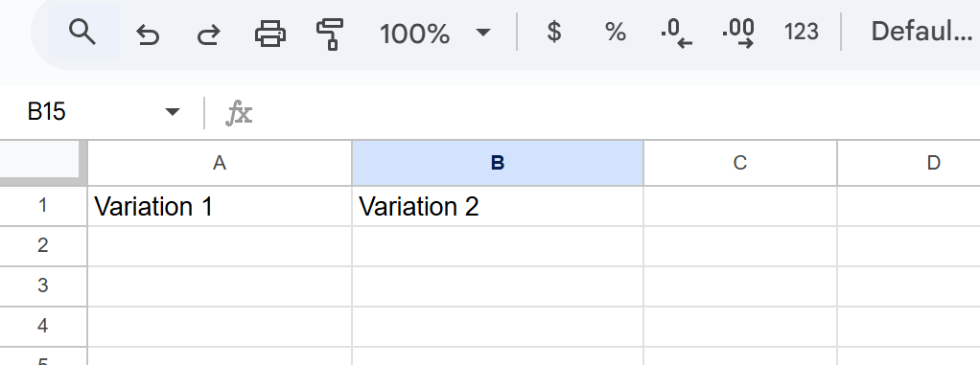Select cell containing Variation 1

(220, 207)
